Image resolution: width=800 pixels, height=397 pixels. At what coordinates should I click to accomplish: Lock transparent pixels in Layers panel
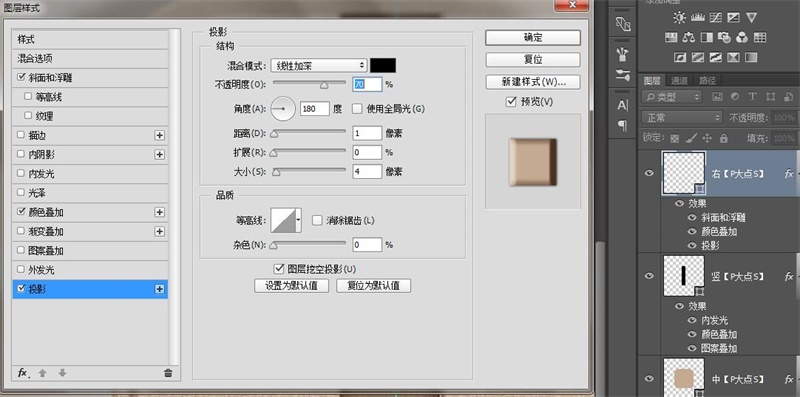point(674,138)
